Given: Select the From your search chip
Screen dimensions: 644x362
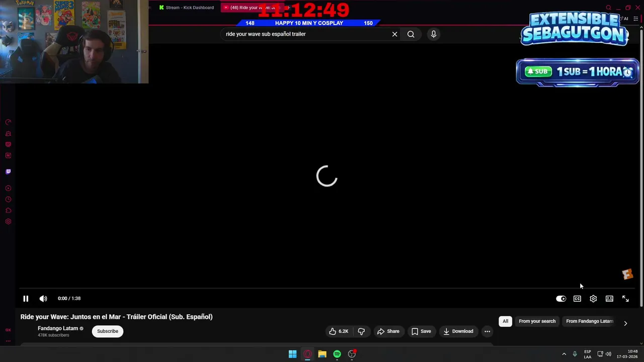Looking at the screenshot, I should tap(537, 321).
